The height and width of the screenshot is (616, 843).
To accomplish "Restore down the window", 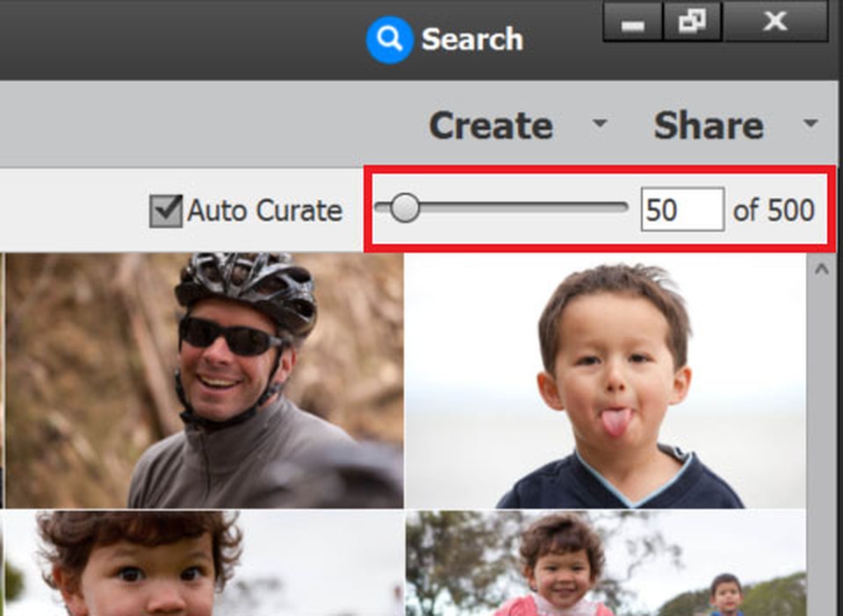I will (692, 21).
